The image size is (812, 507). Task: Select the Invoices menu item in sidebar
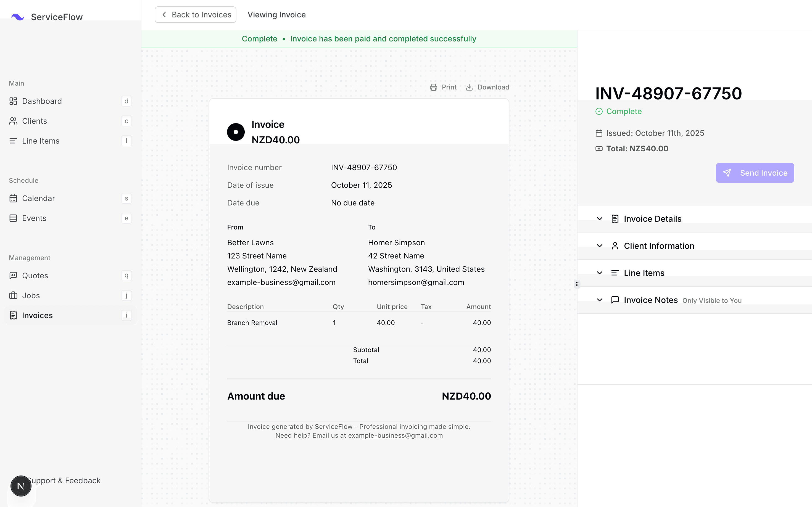pos(37,315)
